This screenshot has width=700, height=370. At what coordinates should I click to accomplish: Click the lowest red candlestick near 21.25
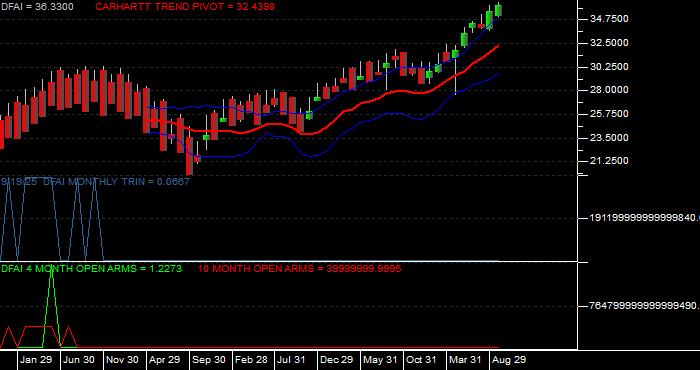189,156
